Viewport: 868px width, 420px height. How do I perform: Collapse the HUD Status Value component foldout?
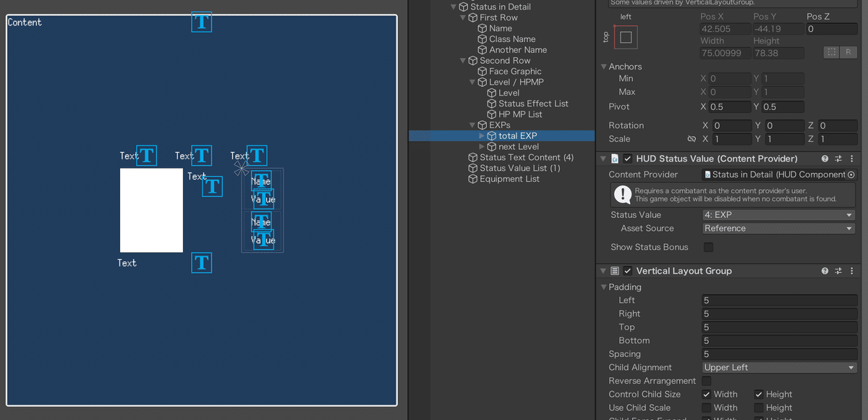[x=603, y=159]
